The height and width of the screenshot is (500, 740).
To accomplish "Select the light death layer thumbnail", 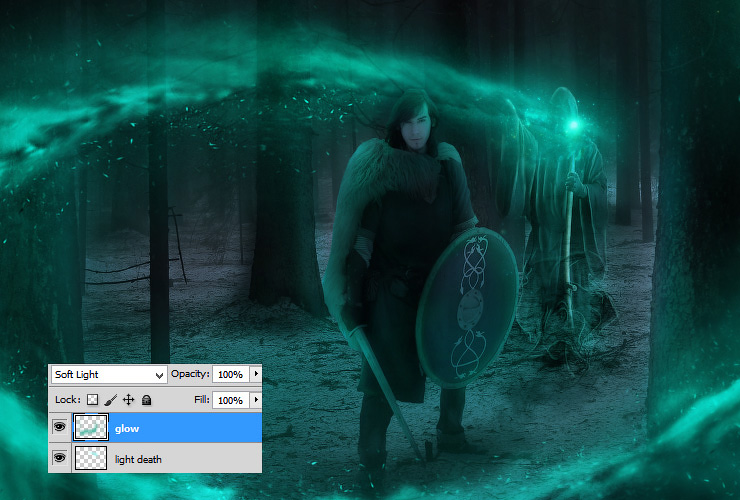I will pyautogui.click(x=91, y=458).
